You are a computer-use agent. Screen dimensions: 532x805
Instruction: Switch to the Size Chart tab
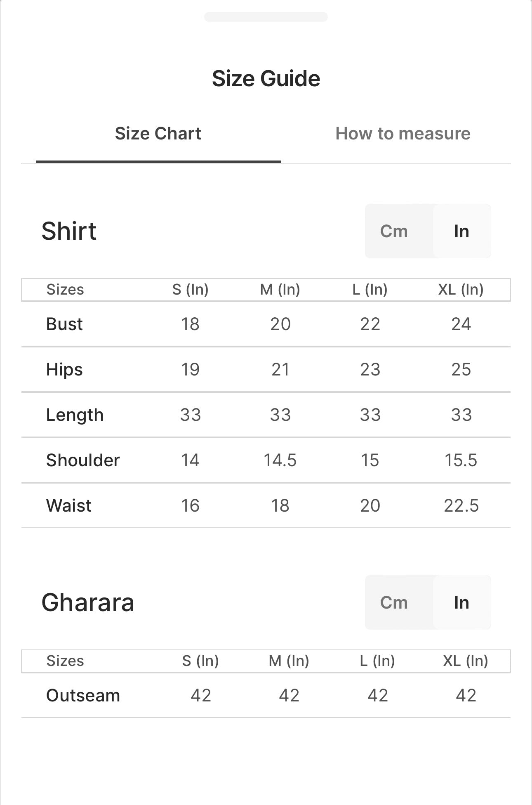click(158, 134)
